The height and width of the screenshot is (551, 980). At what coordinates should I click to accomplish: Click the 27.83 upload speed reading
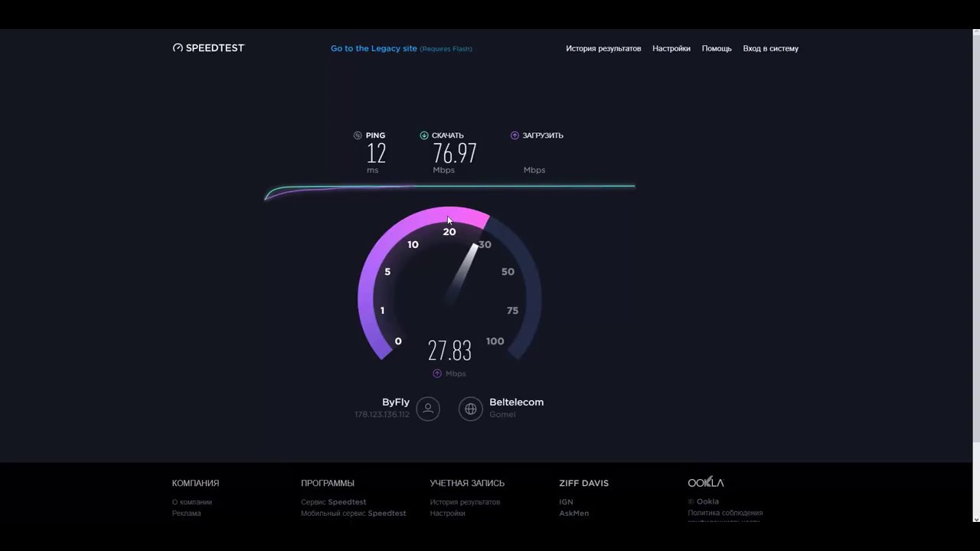[449, 350]
